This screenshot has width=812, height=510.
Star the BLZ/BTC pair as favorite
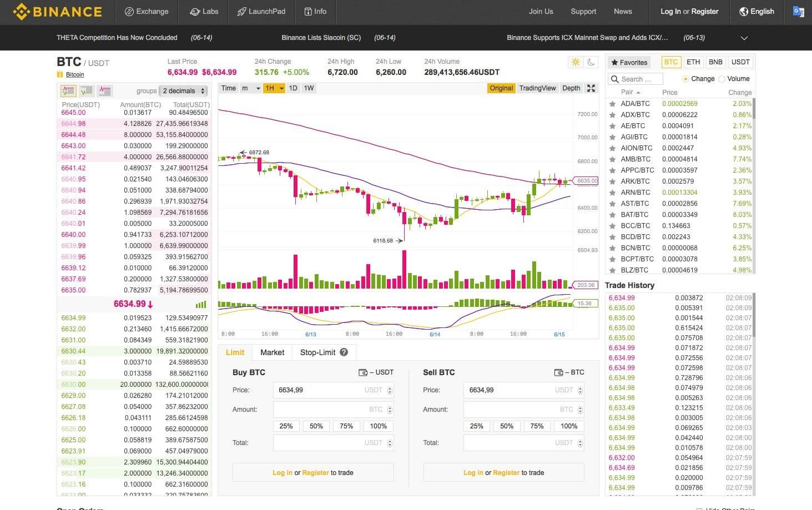point(612,270)
